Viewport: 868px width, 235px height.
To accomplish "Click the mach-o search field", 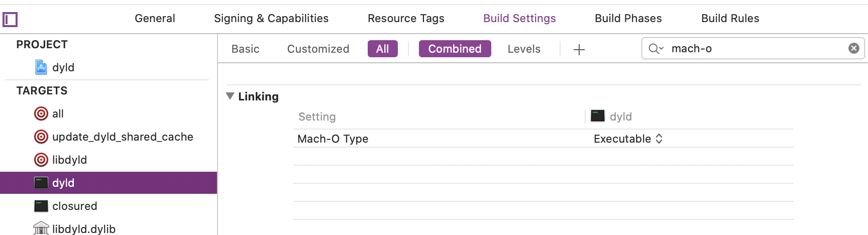I will [x=753, y=49].
